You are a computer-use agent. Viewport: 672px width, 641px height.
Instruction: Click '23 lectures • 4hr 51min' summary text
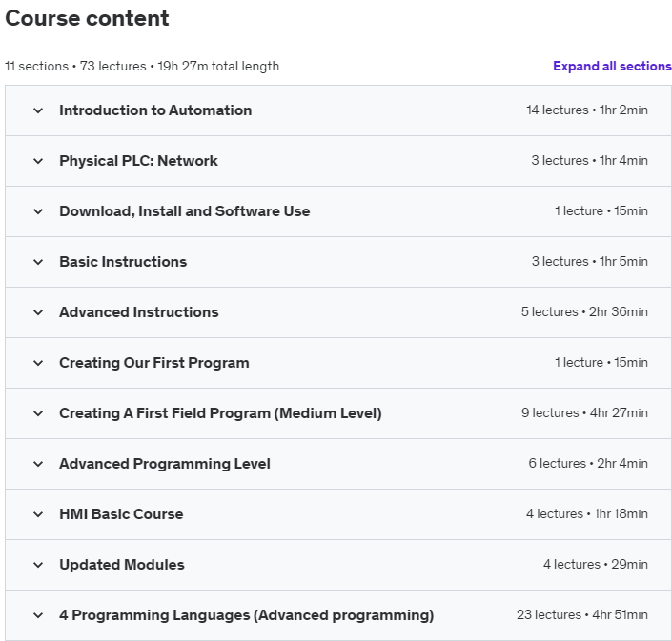click(581, 615)
